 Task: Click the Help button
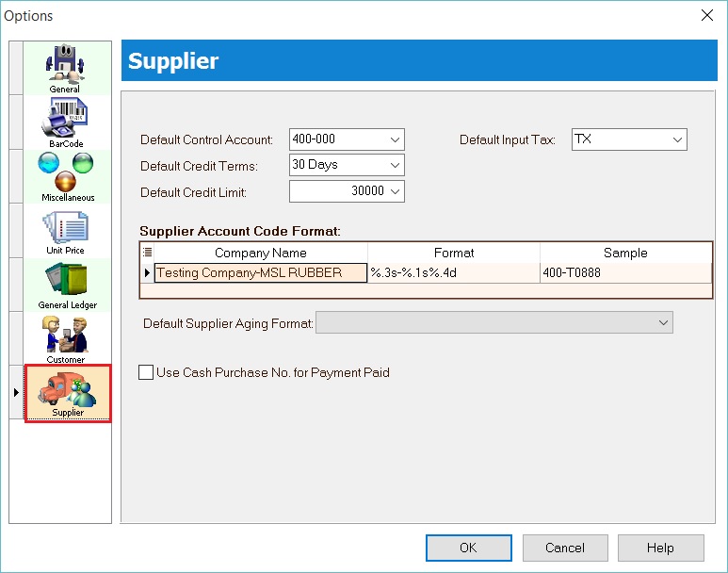(x=659, y=548)
